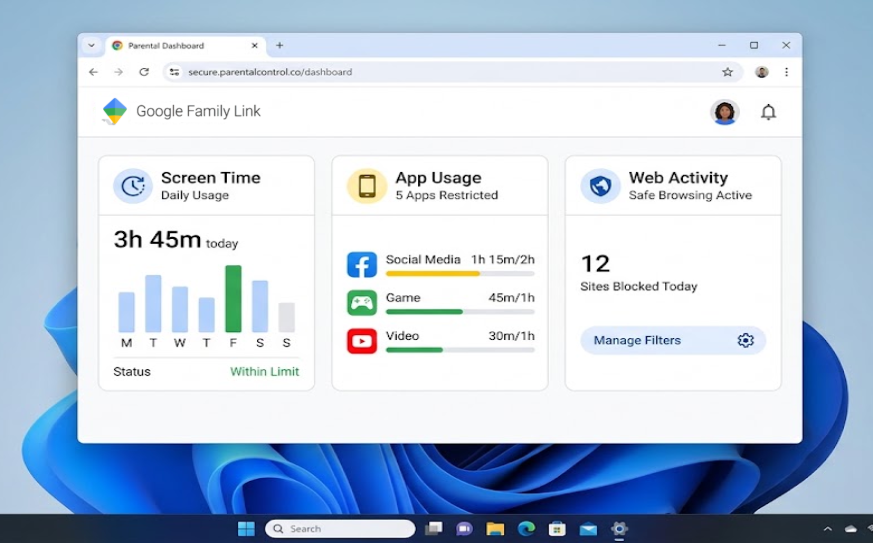Select the Wednesday bar in chart

[180, 309]
